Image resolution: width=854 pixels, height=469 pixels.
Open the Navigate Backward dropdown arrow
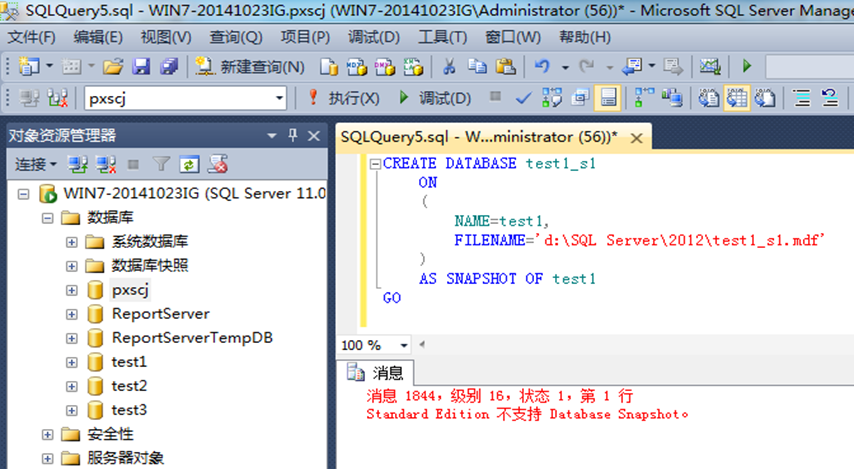pyautogui.click(x=652, y=66)
